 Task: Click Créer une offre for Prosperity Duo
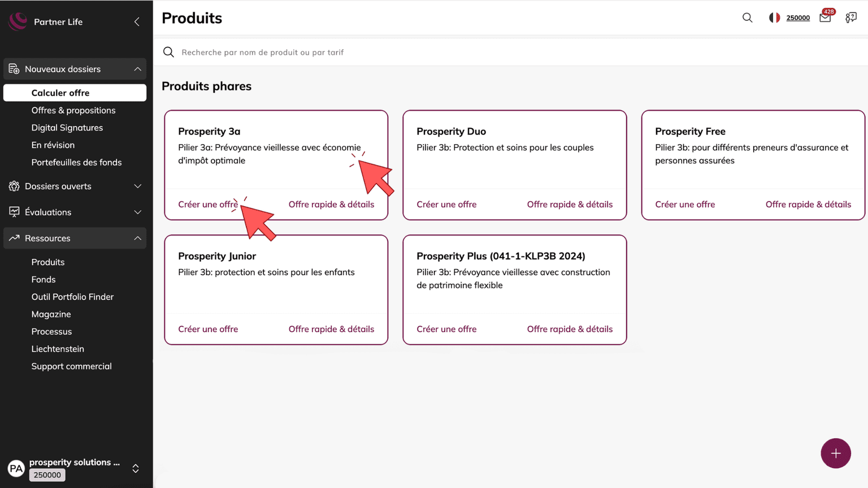coord(446,204)
